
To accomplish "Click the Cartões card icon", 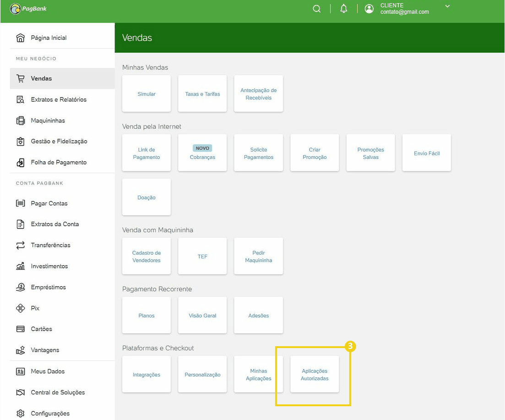I will [x=20, y=329].
